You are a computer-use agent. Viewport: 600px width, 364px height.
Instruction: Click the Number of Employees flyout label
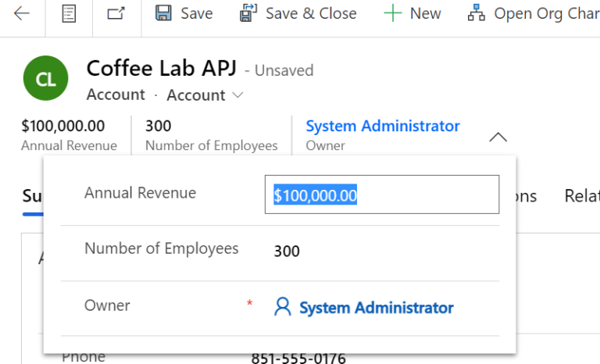(162, 248)
